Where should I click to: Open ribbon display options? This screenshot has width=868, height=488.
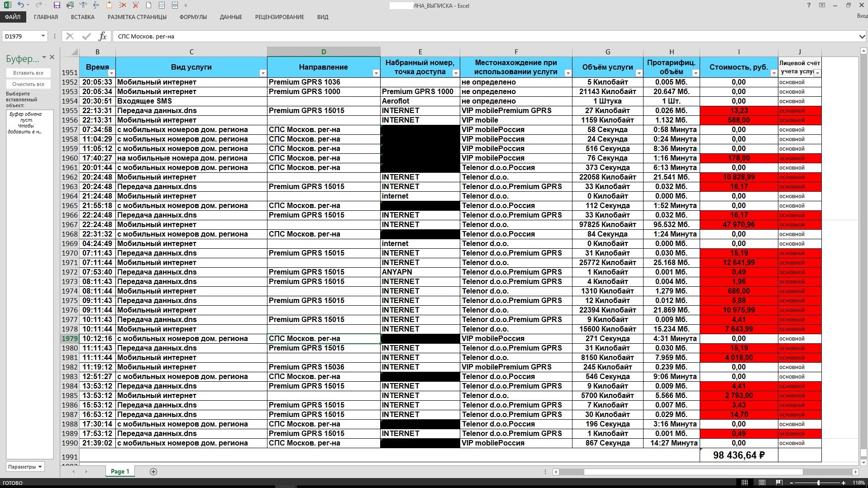(x=822, y=5)
